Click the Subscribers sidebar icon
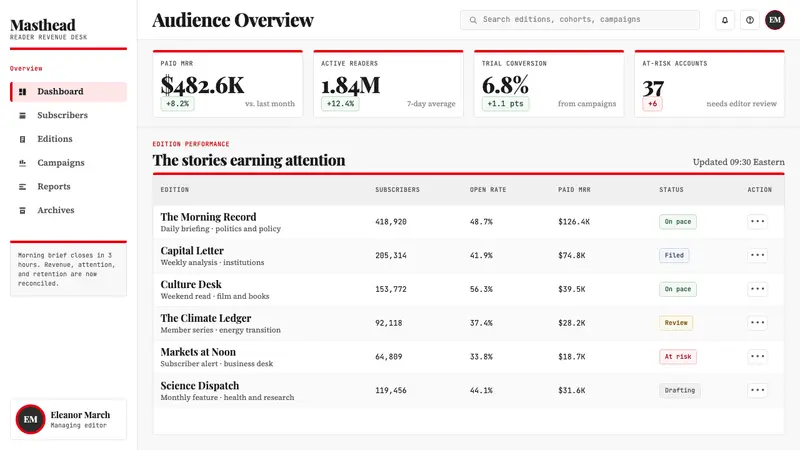Viewport: 800px width, 450px height. 22,116
